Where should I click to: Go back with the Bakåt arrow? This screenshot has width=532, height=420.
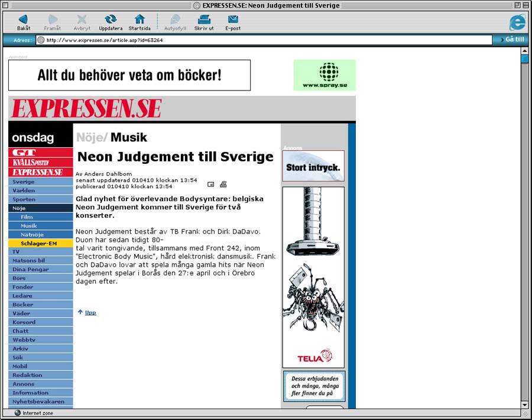(24, 22)
